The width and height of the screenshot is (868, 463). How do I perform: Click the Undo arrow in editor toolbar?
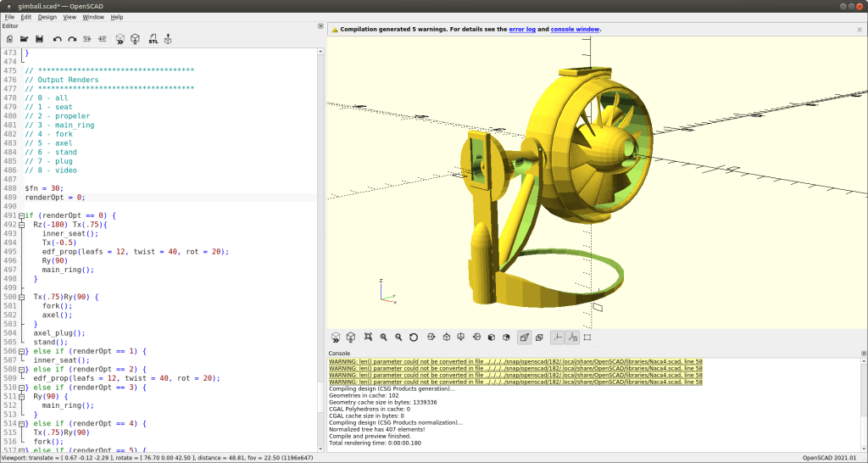57,39
